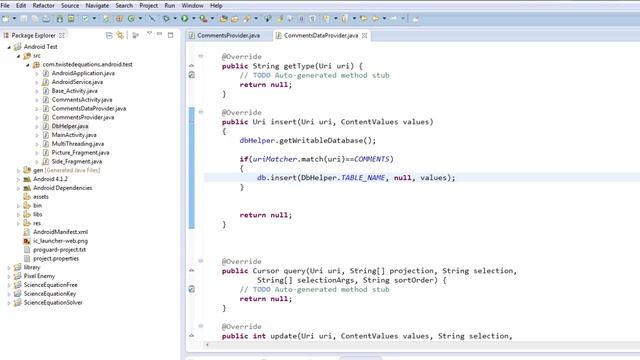Collapse the update method fold marker

click(201, 326)
